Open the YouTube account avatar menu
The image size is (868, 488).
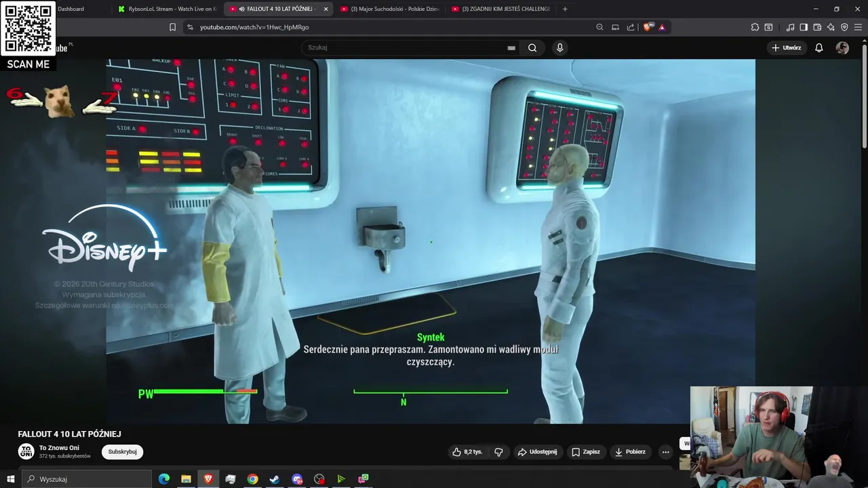(842, 47)
